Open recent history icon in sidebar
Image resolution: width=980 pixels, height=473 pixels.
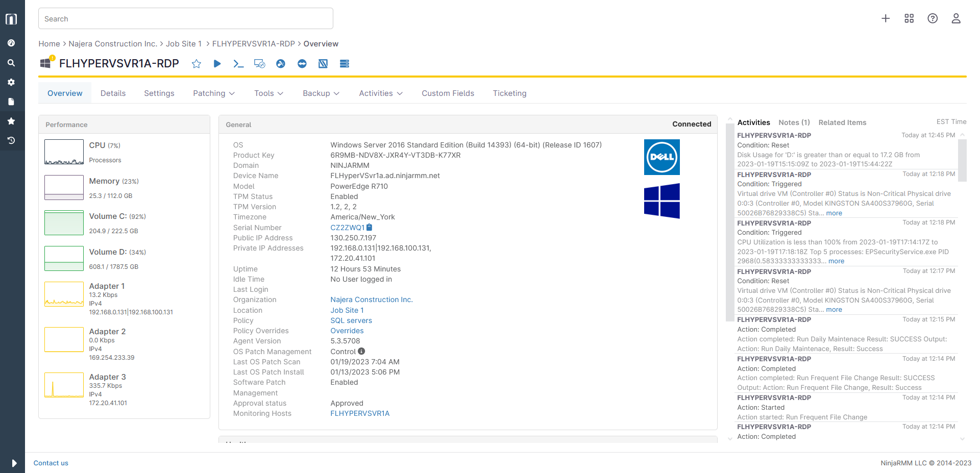click(11, 140)
